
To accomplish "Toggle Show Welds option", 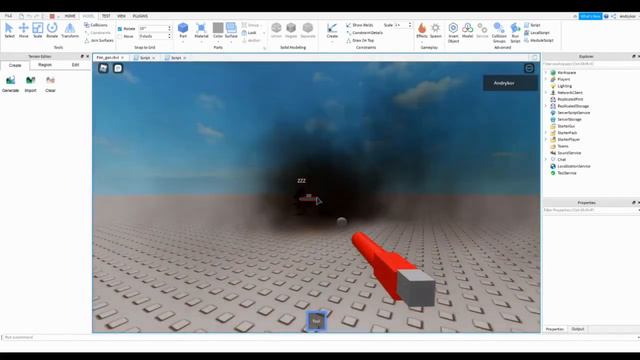I will coord(360,25).
